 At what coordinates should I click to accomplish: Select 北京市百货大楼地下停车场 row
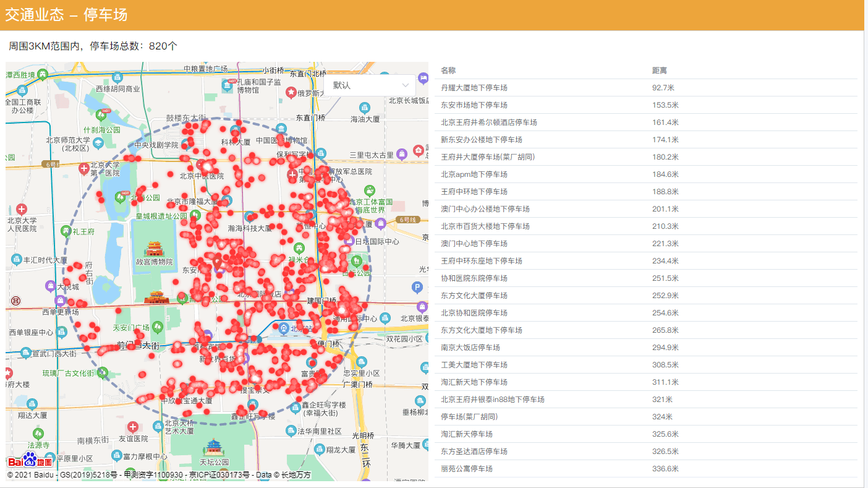(x=645, y=226)
